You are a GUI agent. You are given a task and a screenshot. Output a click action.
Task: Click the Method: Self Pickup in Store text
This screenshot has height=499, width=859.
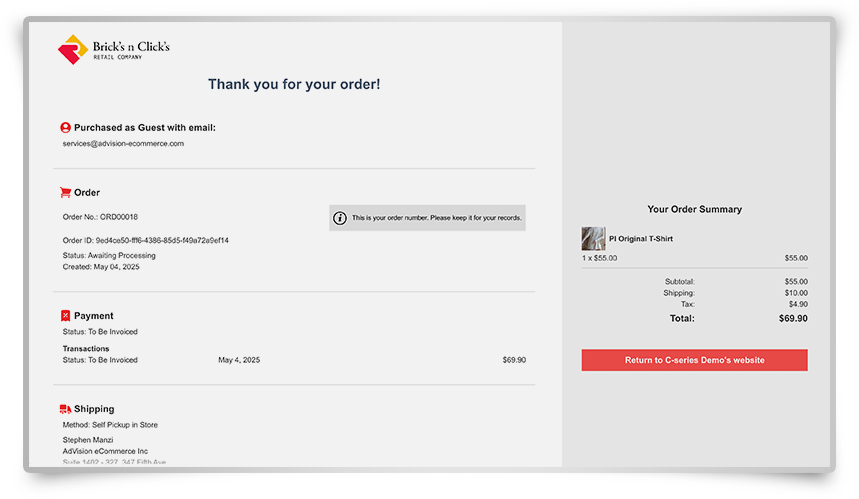[110, 425]
